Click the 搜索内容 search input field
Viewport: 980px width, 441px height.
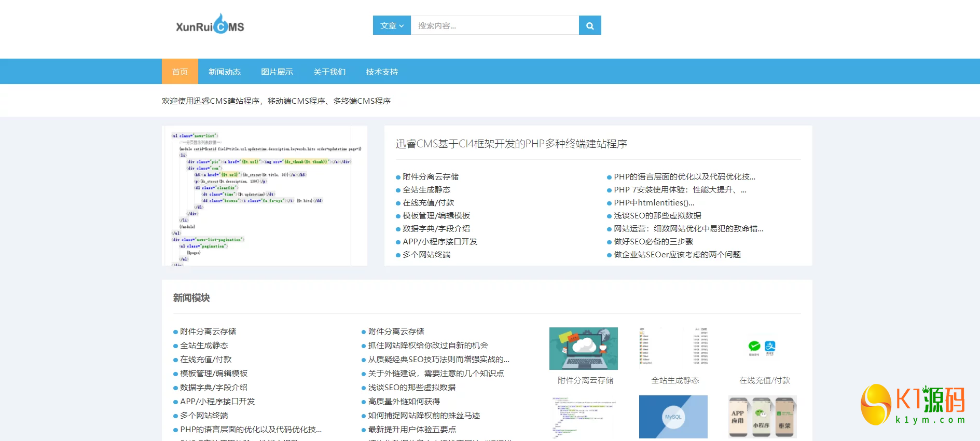[494, 25]
